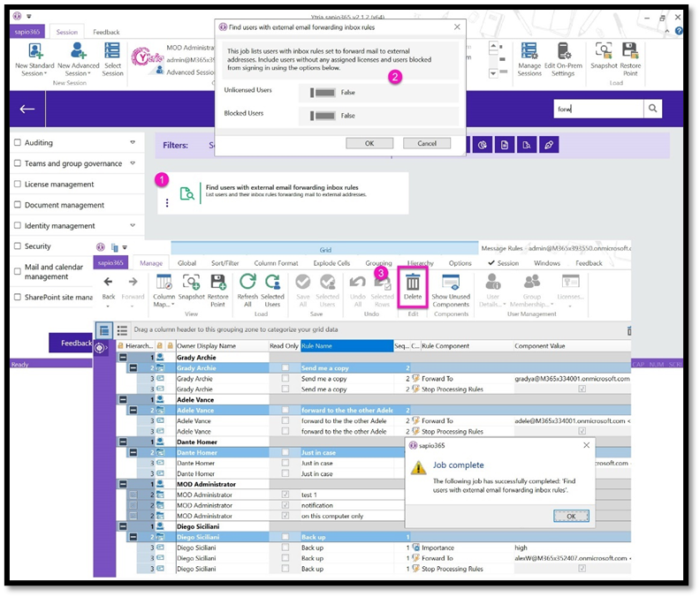Click the search field containing 'forw'
The height and width of the screenshot is (597, 700).
pyautogui.click(x=598, y=109)
